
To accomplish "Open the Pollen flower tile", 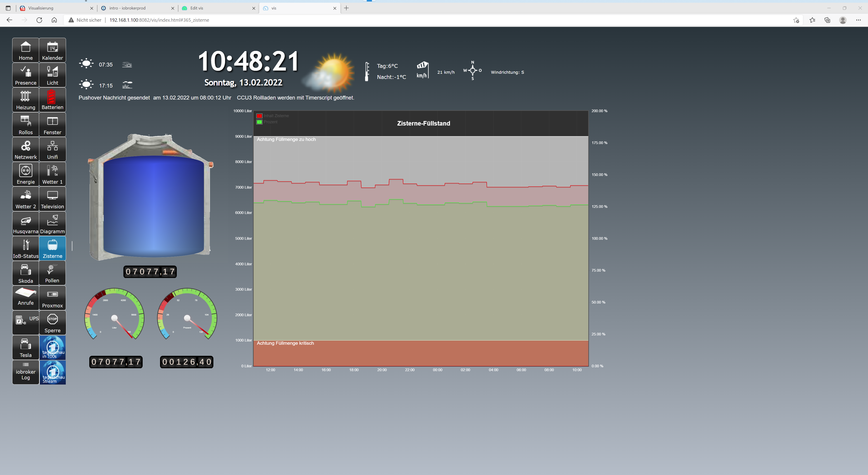I will click(x=52, y=273).
